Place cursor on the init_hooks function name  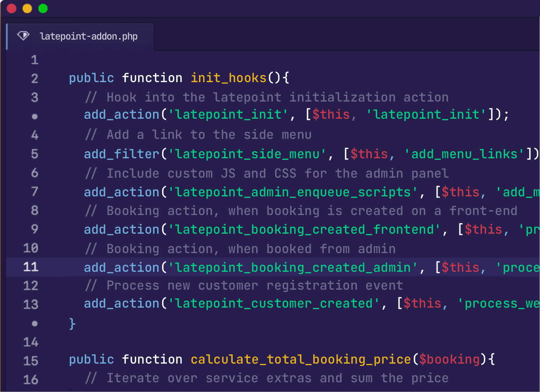coord(228,78)
